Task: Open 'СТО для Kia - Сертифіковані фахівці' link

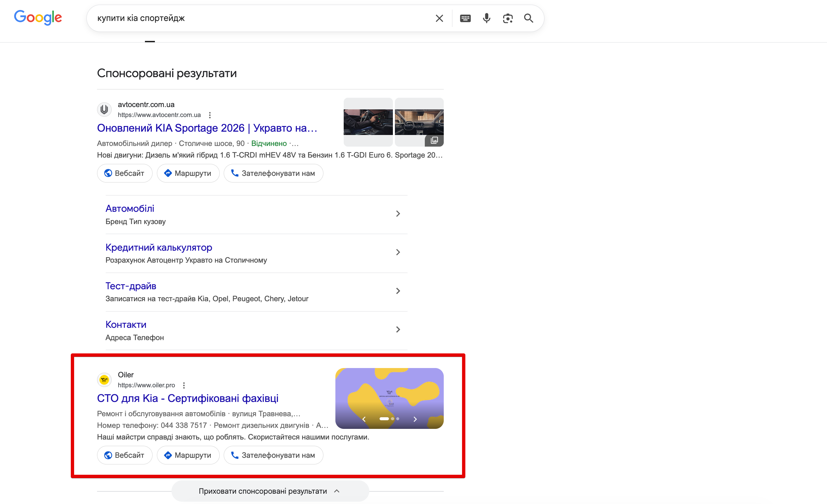Action: 187,398
